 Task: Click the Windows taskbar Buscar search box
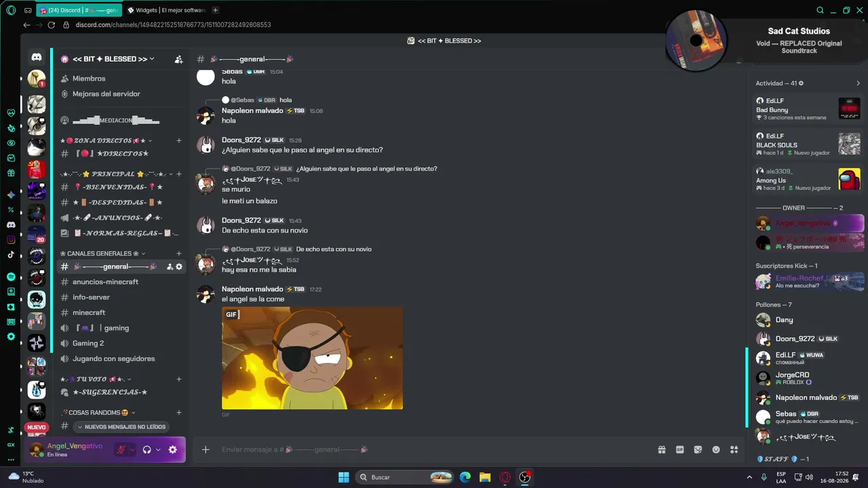point(404,477)
